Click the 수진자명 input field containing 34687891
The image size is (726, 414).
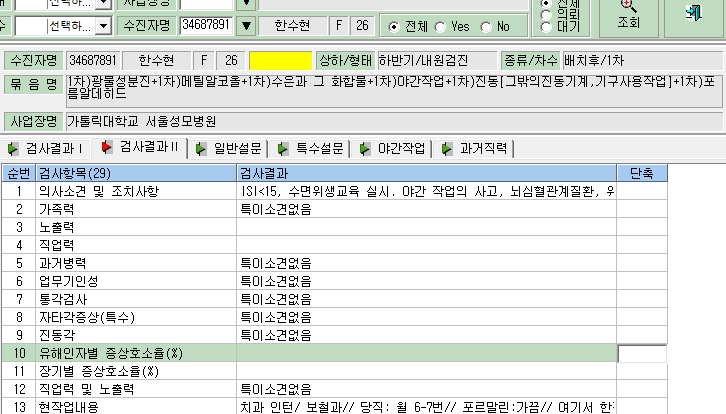206,25
